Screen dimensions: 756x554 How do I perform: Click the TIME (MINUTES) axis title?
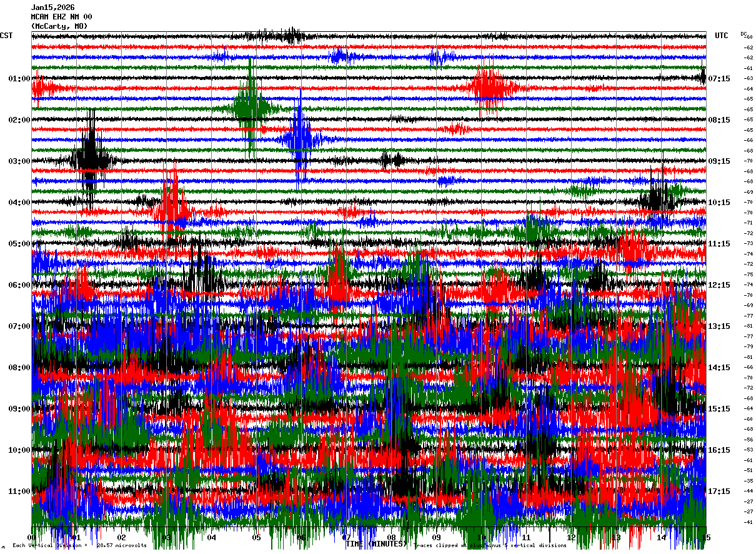[376, 545]
